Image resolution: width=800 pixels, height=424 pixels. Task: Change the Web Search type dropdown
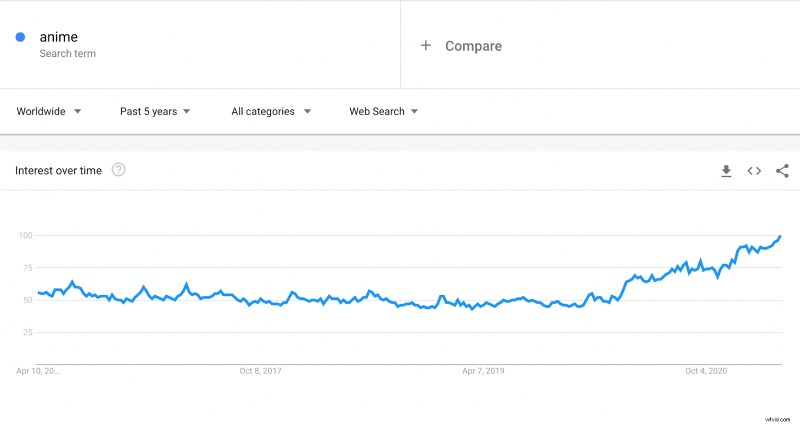pos(383,111)
